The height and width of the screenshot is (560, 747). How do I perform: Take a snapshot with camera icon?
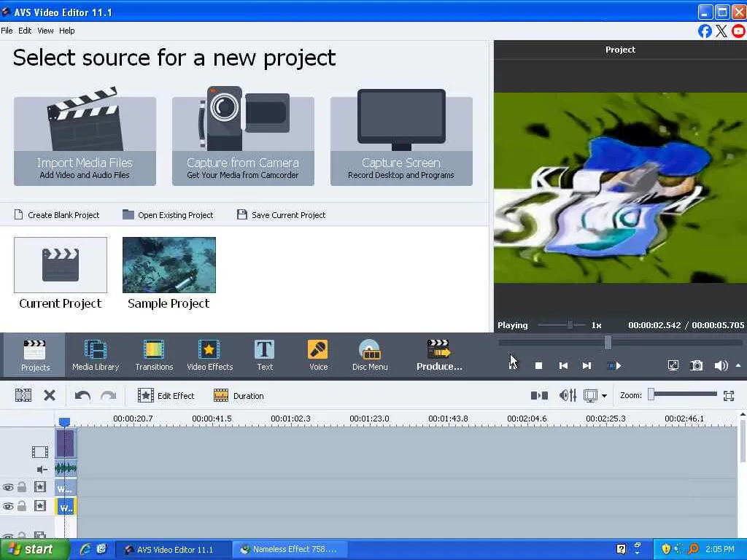696,366
